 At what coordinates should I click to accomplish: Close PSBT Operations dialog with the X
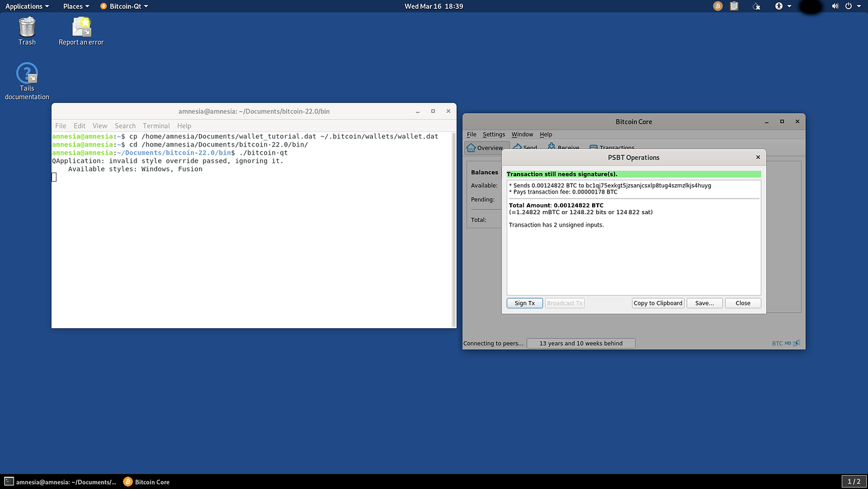(758, 158)
